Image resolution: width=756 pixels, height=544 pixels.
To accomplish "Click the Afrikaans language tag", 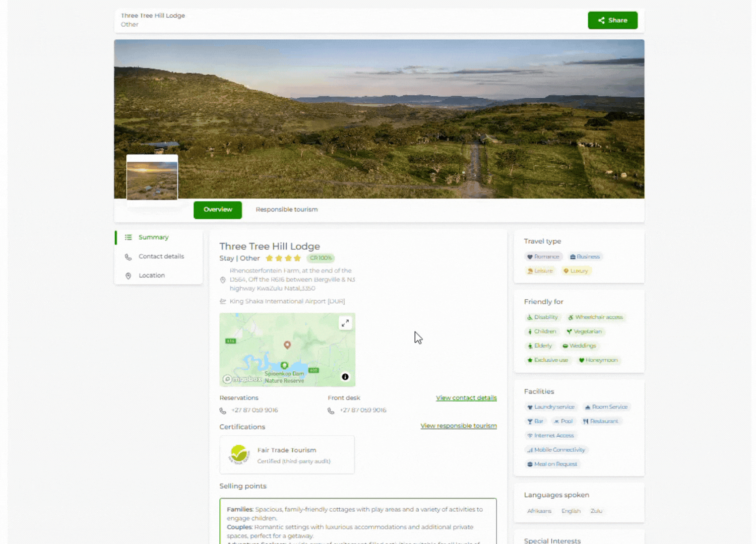I will pos(539,511).
